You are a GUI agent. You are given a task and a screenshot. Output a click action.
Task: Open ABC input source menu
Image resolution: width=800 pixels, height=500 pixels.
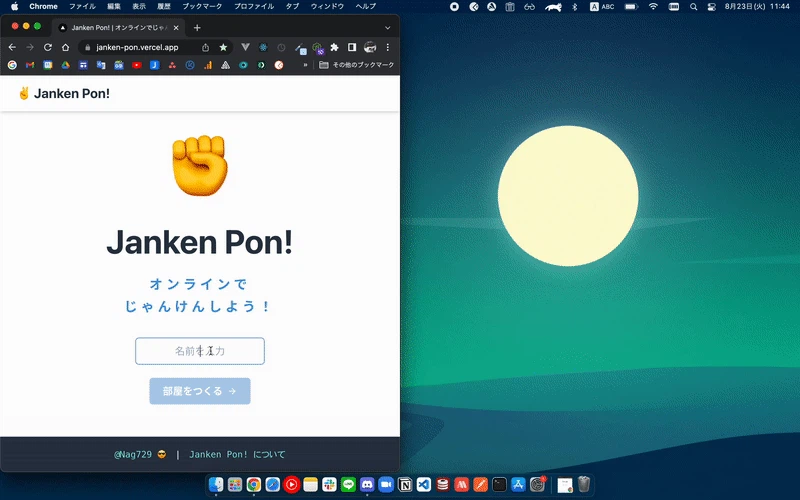tap(602, 7)
